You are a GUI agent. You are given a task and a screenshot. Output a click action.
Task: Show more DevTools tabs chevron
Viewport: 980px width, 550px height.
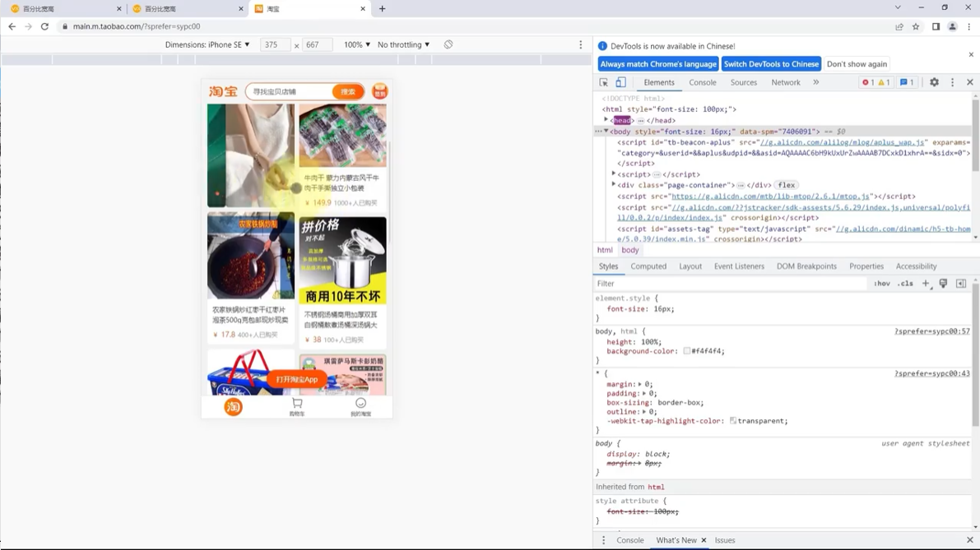click(x=815, y=82)
